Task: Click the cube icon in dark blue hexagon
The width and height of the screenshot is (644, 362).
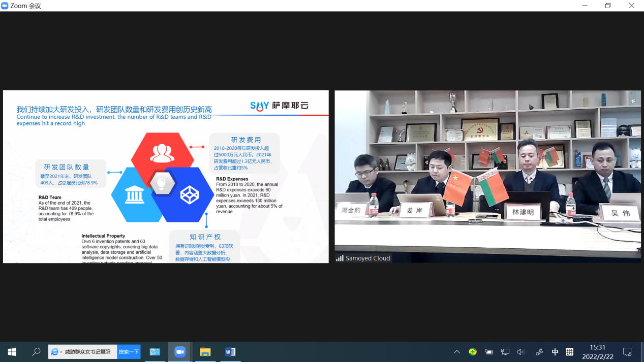Action: coord(189,195)
